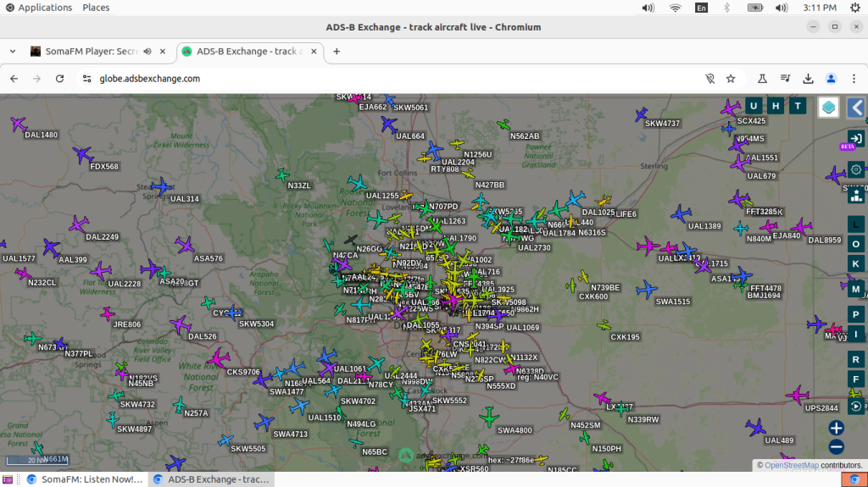Select the UAL1389 aircraft icon
The height and width of the screenshot is (487, 868).
[682, 214]
